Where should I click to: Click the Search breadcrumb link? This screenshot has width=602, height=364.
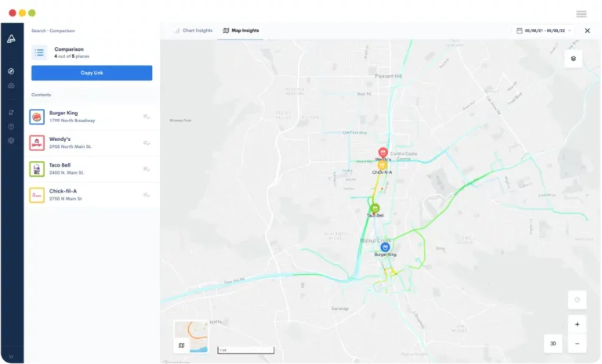[38, 31]
